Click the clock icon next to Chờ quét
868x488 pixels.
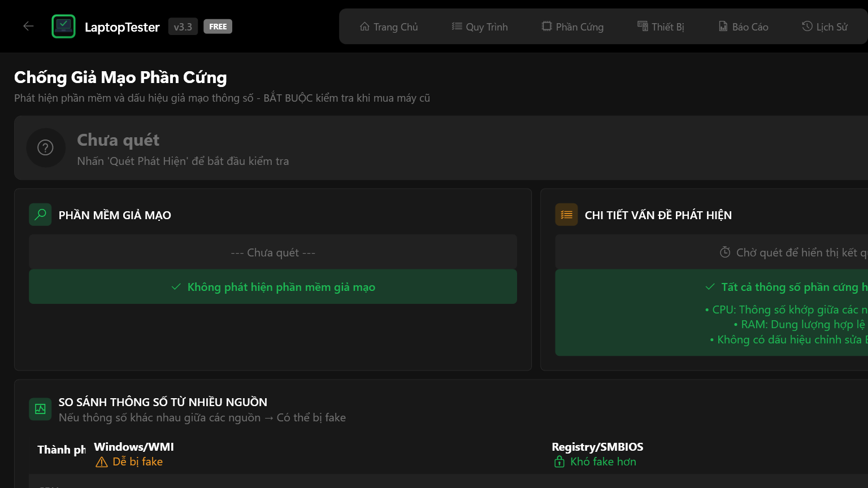tap(725, 252)
